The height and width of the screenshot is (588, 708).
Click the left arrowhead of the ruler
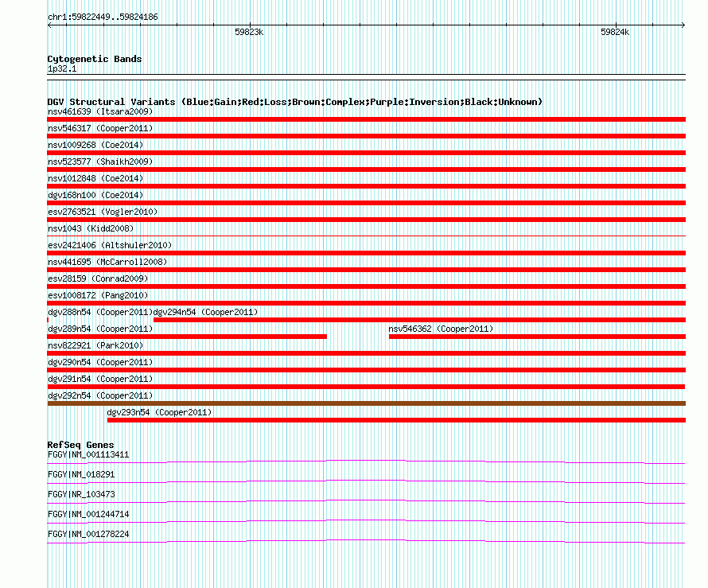coord(49,25)
